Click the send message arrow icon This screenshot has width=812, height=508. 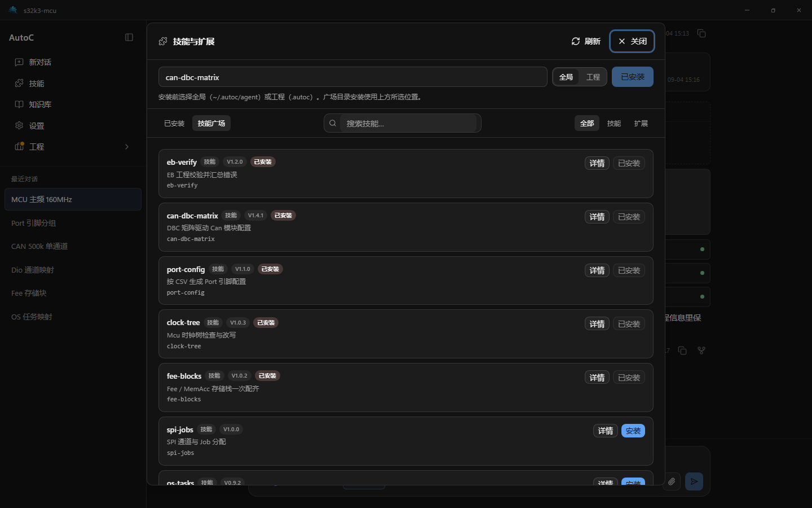click(694, 481)
